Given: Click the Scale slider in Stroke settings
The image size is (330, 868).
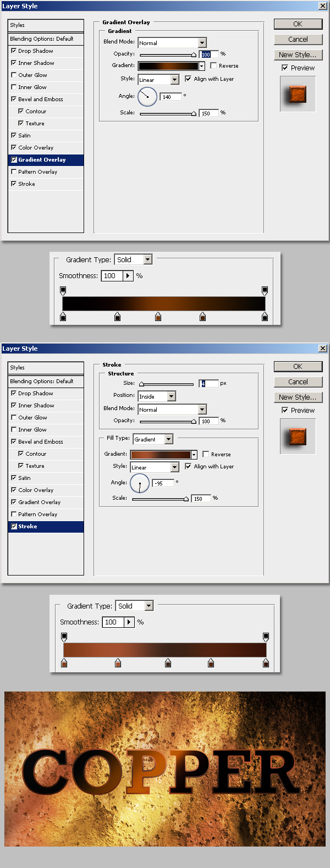Looking at the screenshot, I should (161, 499).
